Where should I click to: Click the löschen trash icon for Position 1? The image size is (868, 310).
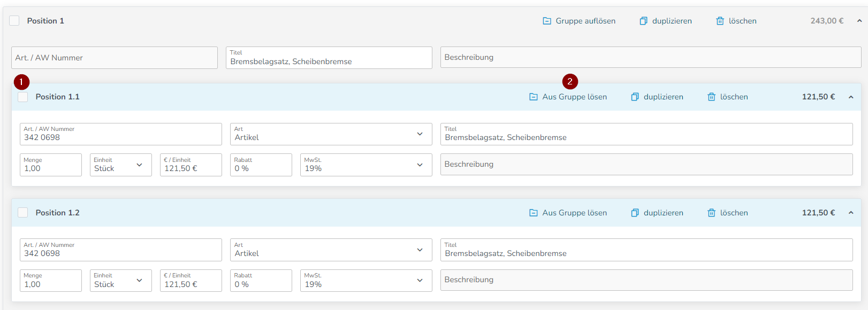[x=720, y=21]
